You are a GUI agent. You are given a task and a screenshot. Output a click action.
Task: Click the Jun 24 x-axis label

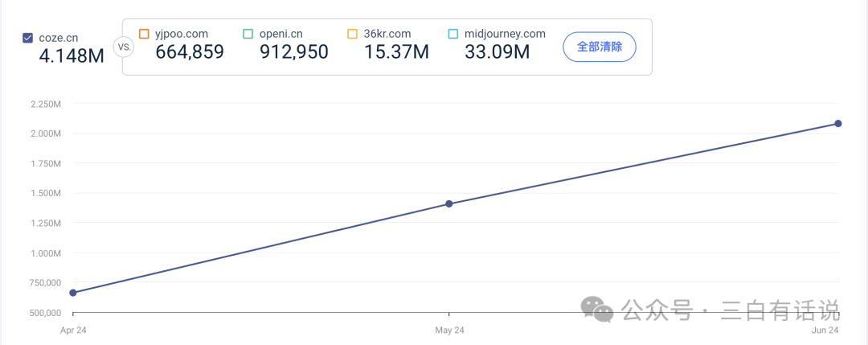coord(826,330)
